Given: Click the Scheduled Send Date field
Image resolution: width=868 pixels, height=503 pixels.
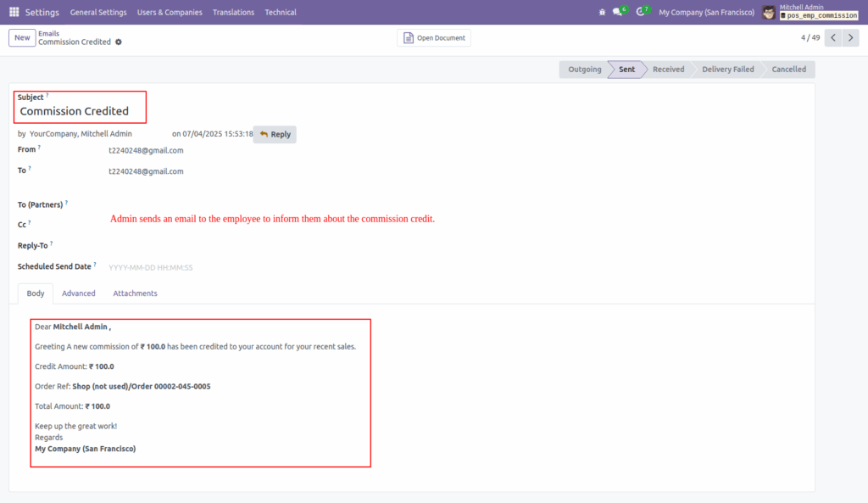Looking at the screenshot, I should pyautogui.click(x=153, y=266).
